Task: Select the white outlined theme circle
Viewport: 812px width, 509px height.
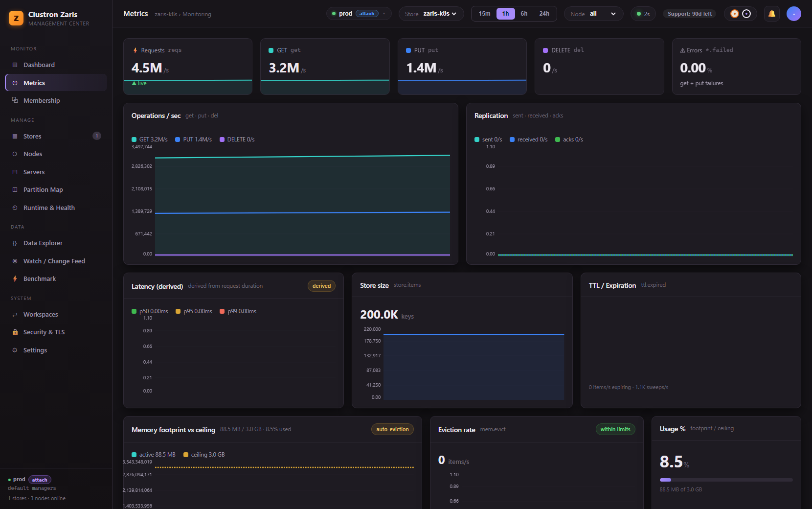Action: (746, 14)
